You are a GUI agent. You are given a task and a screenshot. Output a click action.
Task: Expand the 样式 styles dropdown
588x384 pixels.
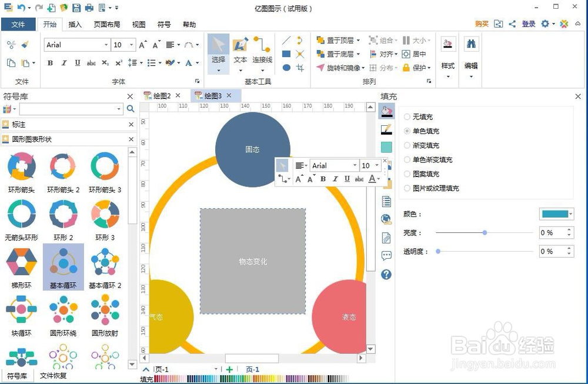pyautogui.click(x=448, y=77)
